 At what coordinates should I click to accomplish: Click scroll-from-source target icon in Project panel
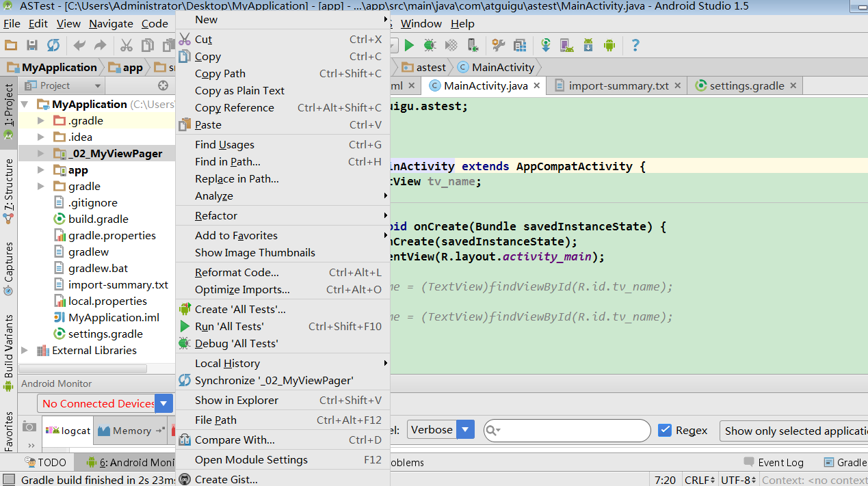pyautogui.click(x=163, y=85)
